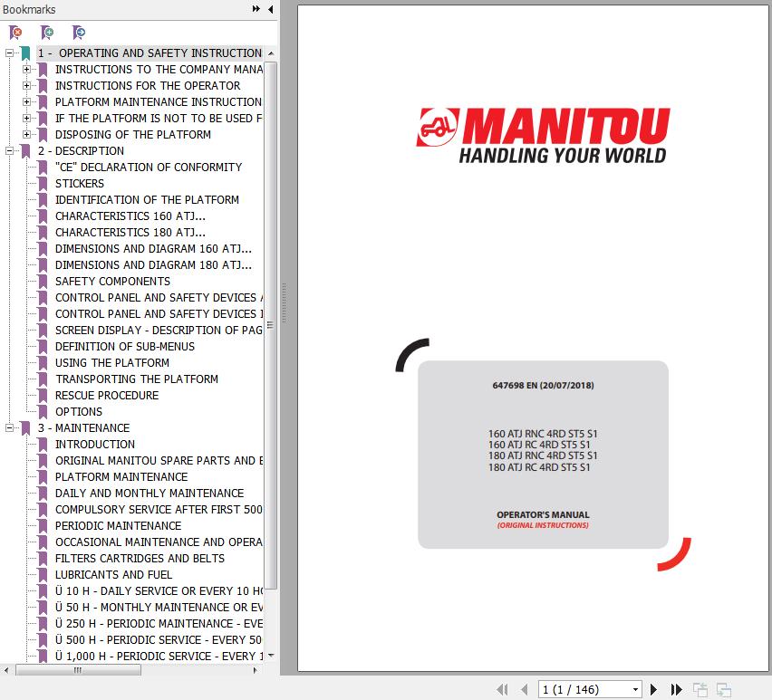Open 'LUBRICANTS AND FUEL' bookmark
Screen dimensions: 772x700
[x=113, y=574]
